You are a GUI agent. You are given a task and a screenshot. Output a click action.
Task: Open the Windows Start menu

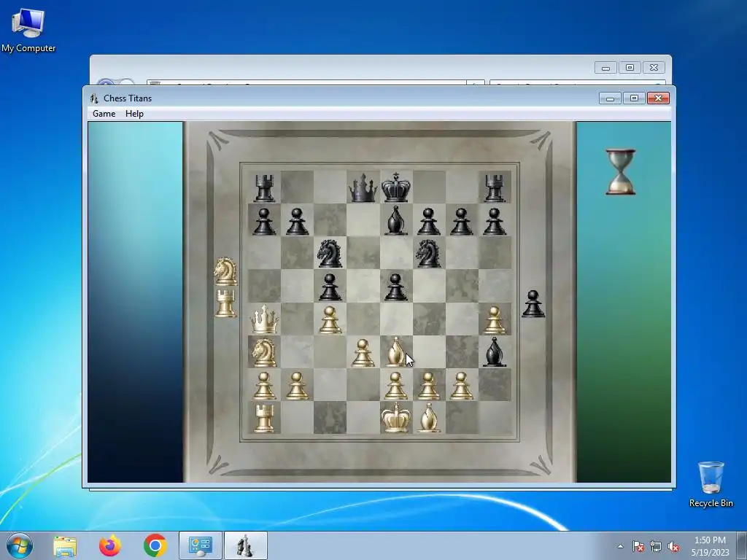20,545
